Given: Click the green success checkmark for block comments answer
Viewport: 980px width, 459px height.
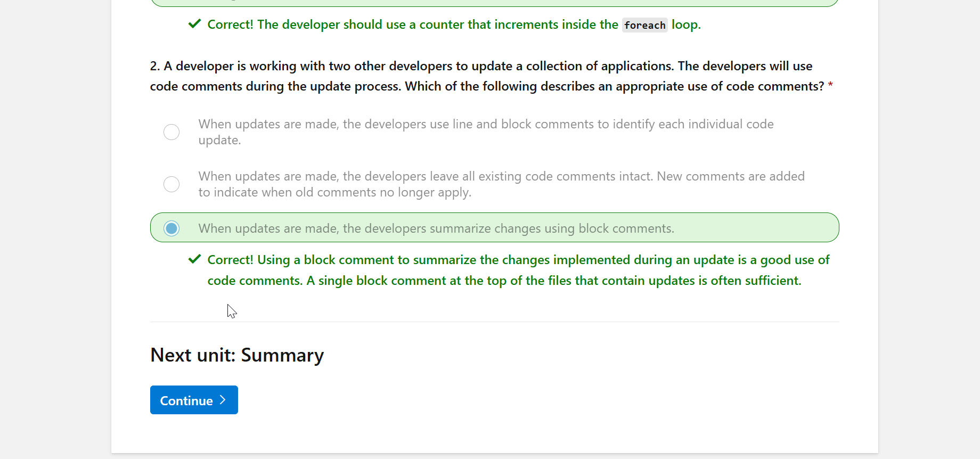Looking at the screenshot, I should coord(194,259).
